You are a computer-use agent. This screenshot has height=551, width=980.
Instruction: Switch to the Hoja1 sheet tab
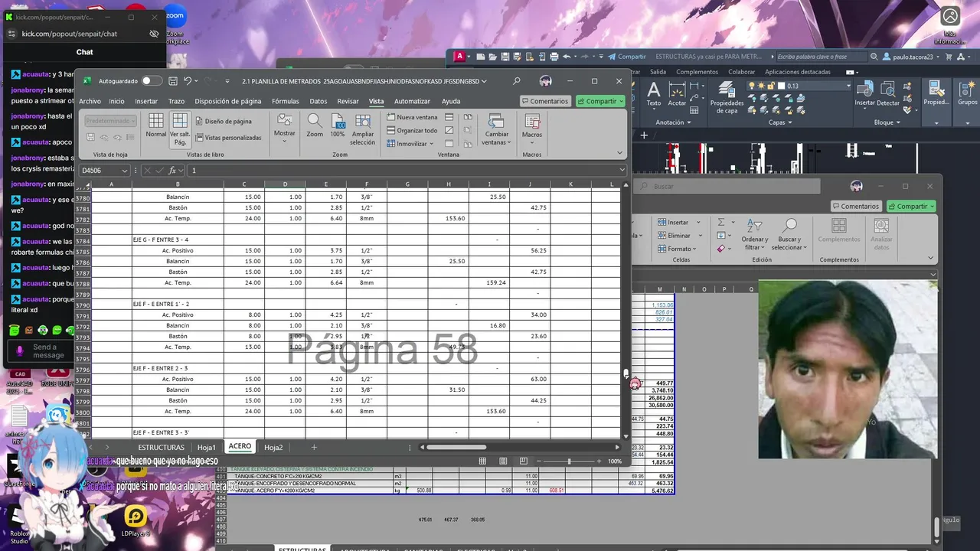206,447
